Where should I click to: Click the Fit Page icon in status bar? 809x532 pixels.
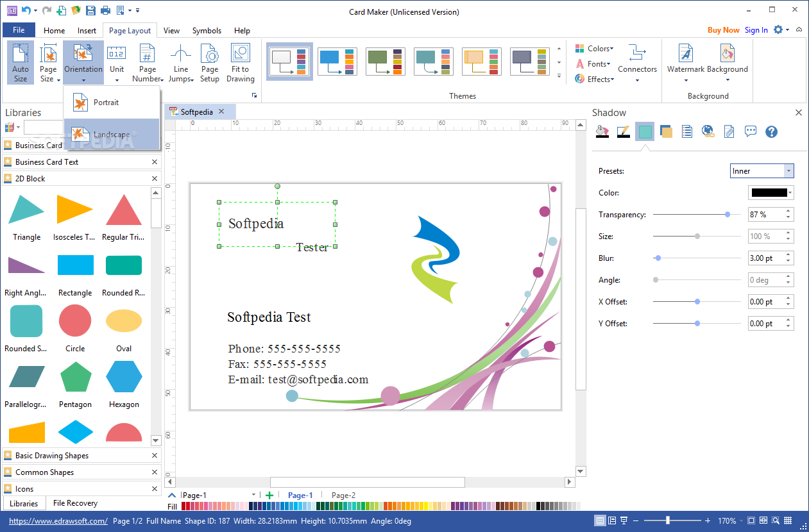pyautogui.click(x=752, y=520)
